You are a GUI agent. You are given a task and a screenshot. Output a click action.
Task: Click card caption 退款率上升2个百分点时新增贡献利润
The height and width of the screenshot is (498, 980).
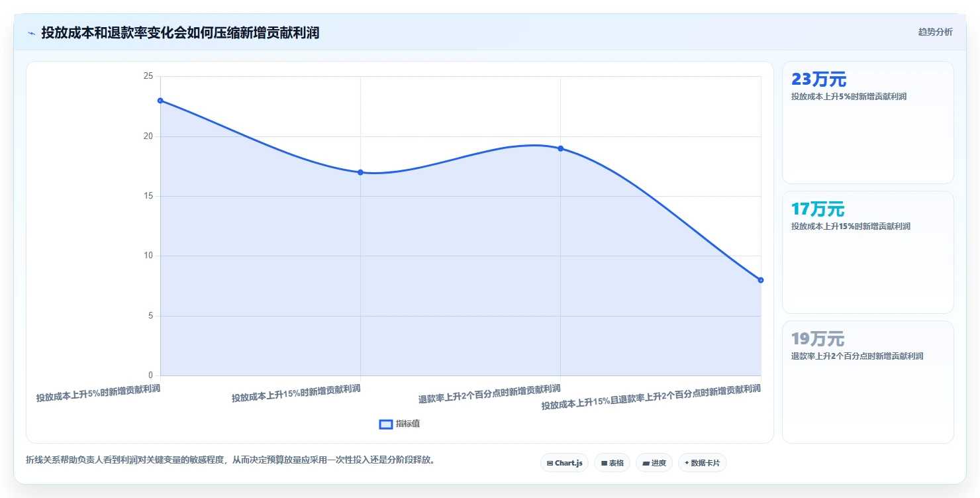point(857,356)
